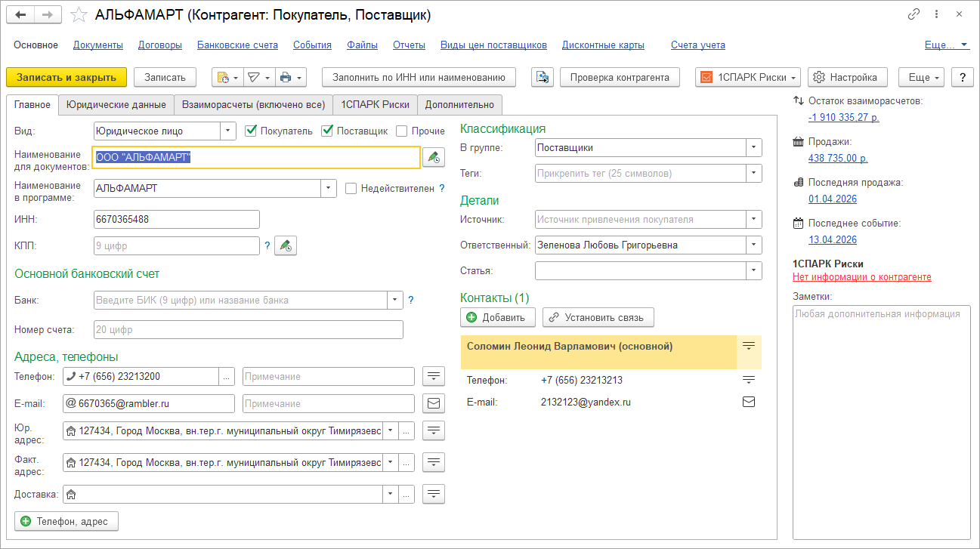The width and height of the screenshot is (980, 549).
Task: Copy link to this counterparty card
Action: coord(914,15)
